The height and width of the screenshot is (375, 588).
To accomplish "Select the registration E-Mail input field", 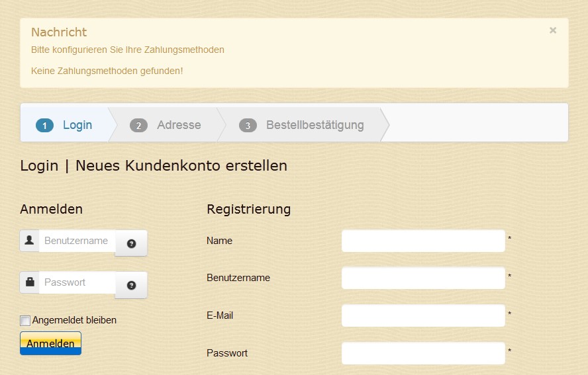I will [x=423, y=315].
